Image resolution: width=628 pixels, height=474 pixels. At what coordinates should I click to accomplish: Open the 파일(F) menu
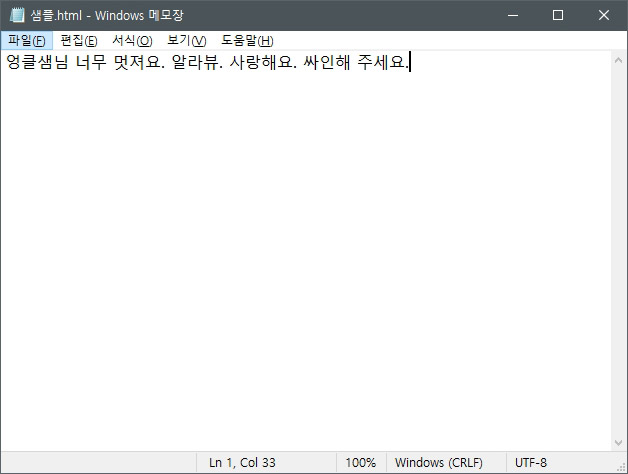(26, 40)
